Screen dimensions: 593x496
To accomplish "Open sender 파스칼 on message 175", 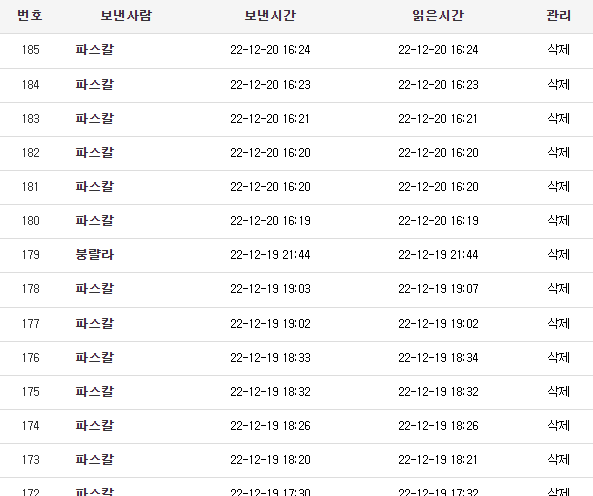I will click(x=95, y=391).
